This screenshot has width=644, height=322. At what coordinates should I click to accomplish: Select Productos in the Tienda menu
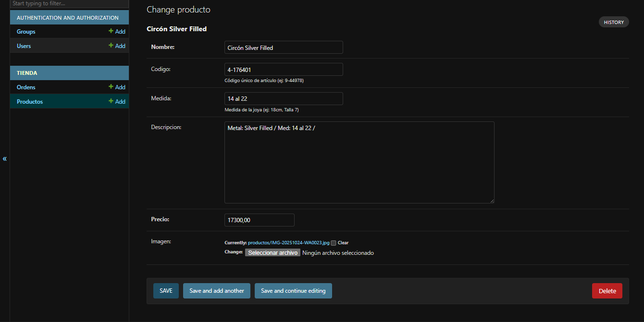tap(30, 102)
